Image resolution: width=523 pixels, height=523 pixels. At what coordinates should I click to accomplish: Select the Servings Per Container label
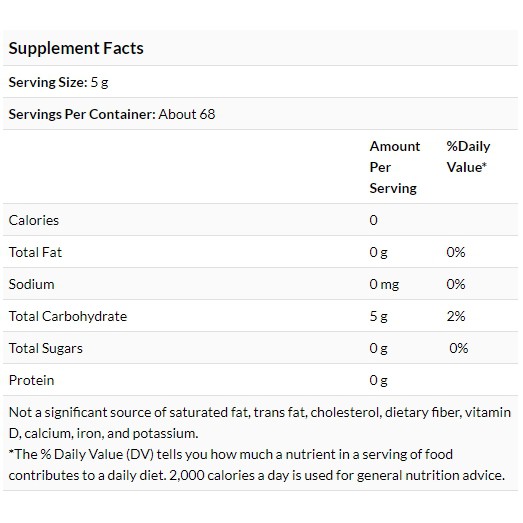pyautogui.click(x=82, y=114)
